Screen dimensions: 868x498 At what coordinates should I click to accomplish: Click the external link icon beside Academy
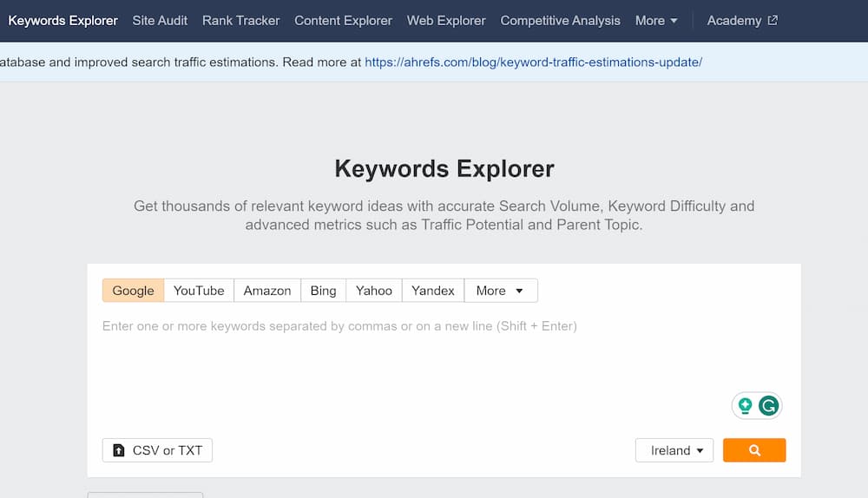773,21
